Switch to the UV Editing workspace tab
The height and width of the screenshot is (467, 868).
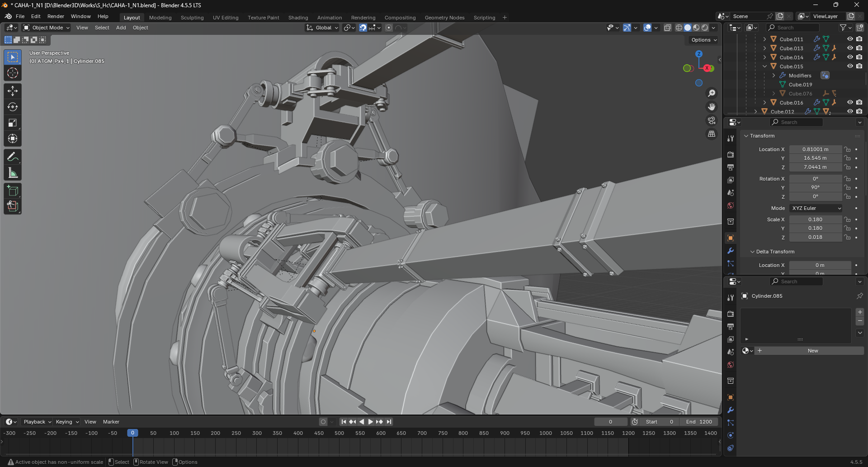point(226,18)
